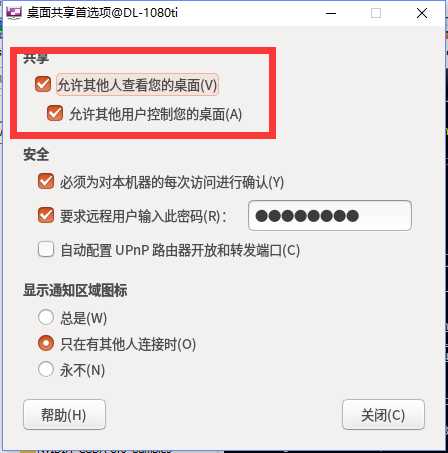Viewport: 448px width, 453px height.
Task: Uncheck 允许其他用户控制您的桌面(A)
Action: pyautogui.click(x=55, y=113)
